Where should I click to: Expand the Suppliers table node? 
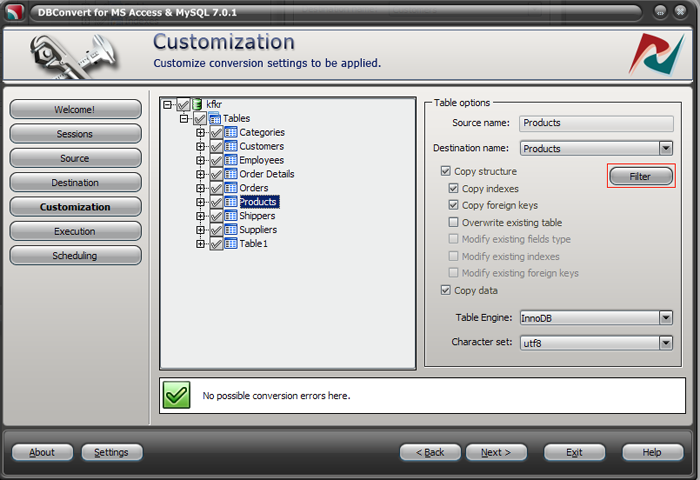200,230
